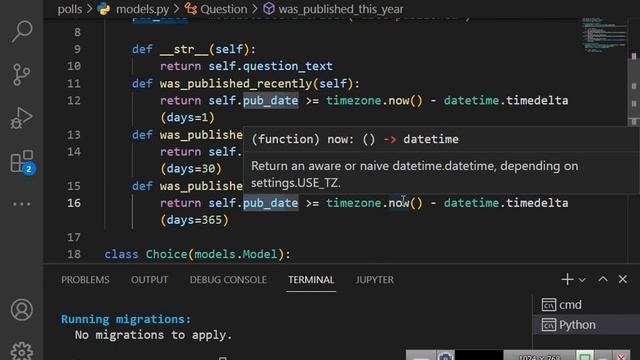Click the Question breadcrumb segment
640x360 pixels.
(224, 9)
